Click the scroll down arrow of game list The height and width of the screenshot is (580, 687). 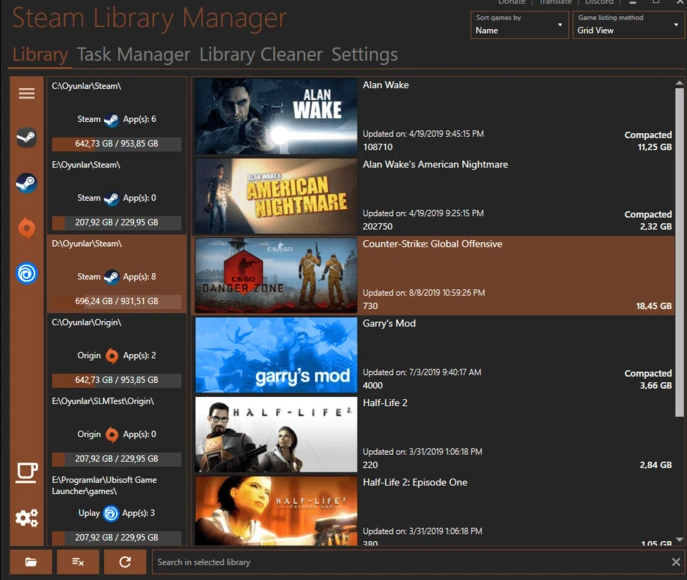pos(679,540)
